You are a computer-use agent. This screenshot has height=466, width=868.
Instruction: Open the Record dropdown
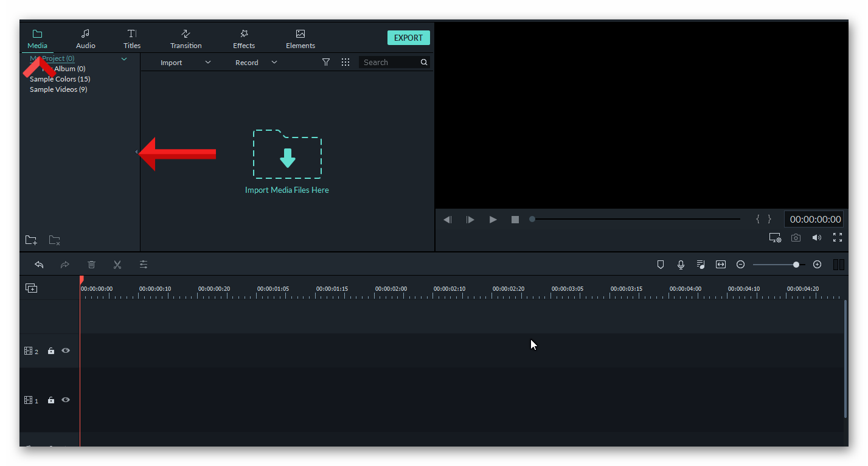(255, 63)
